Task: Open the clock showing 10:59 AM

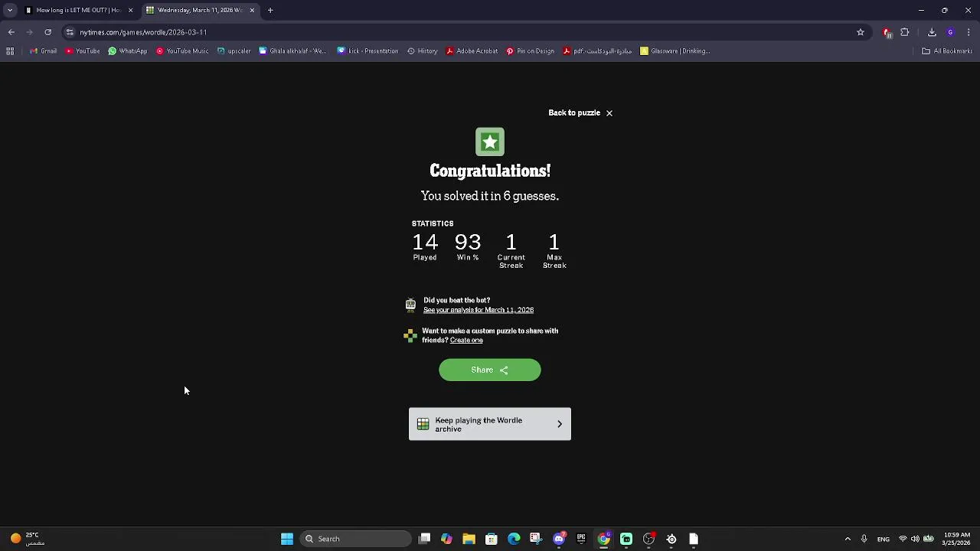Action: [x=957, y=540]
